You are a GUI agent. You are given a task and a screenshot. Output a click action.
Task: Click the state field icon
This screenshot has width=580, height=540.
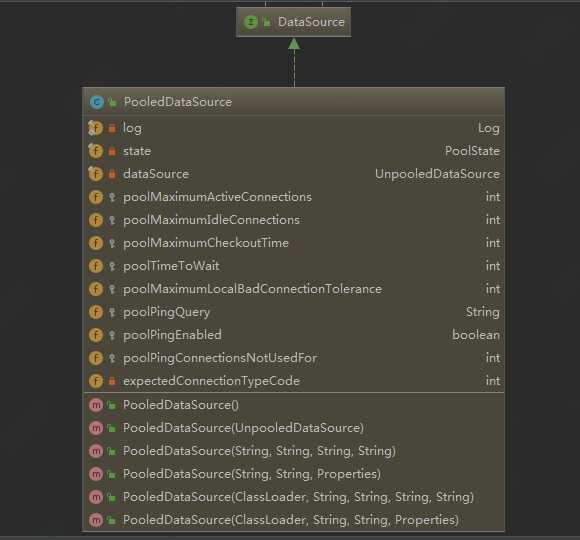(x=95, y=151)
